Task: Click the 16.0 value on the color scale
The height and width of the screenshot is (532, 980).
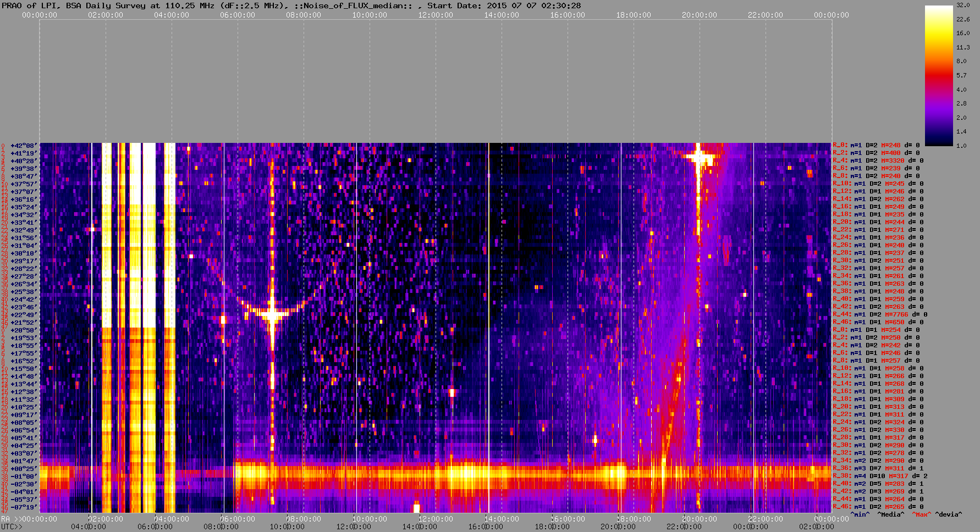Action: tap(963, 33)
